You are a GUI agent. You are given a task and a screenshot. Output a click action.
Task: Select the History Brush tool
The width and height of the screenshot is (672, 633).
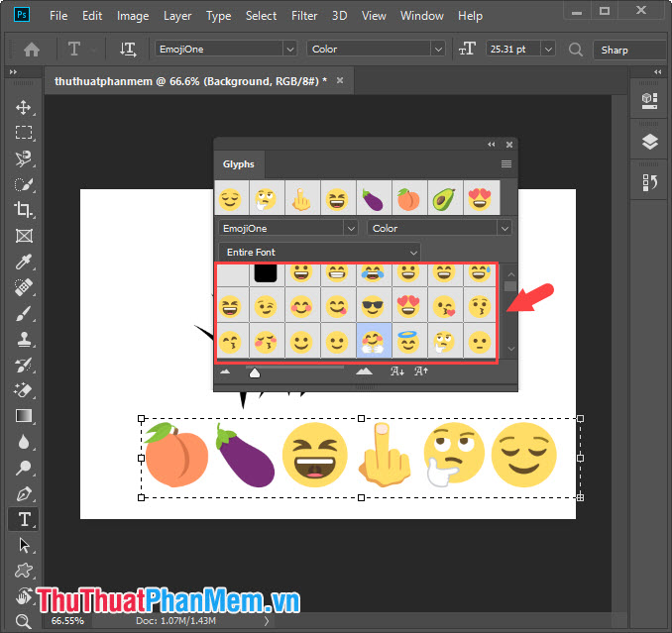[24, 365]
